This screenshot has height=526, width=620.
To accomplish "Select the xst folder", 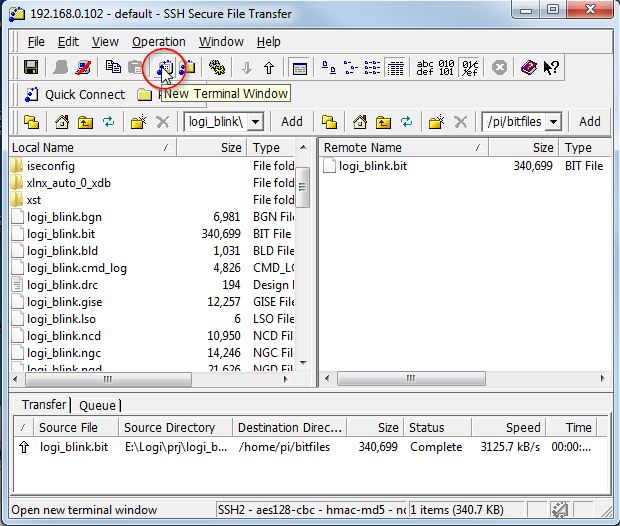I will click(x=34, y=200).
